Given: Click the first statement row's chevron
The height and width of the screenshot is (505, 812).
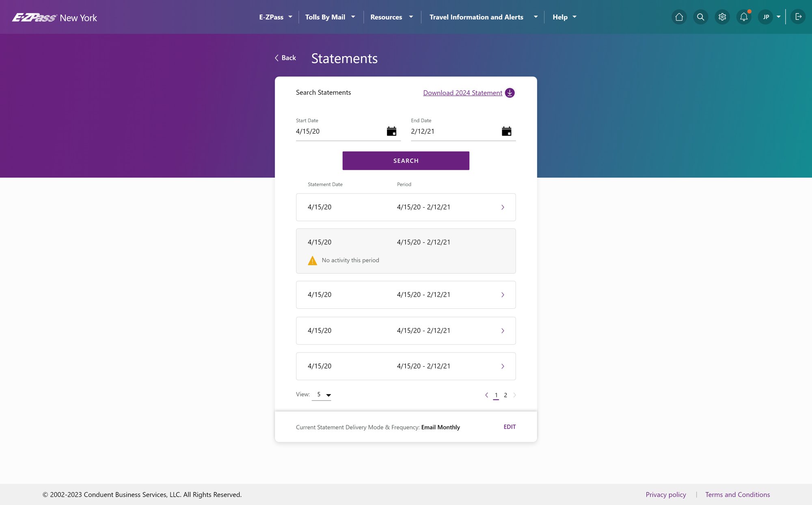Looking at the screenshot, I should [x=503, y=207].
